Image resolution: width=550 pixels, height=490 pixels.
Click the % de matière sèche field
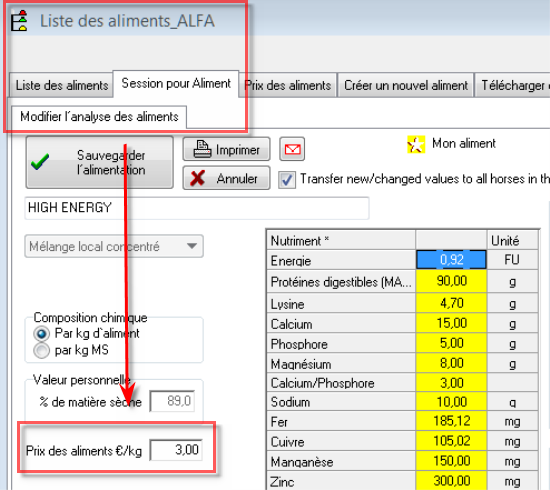tap(172, 401)
